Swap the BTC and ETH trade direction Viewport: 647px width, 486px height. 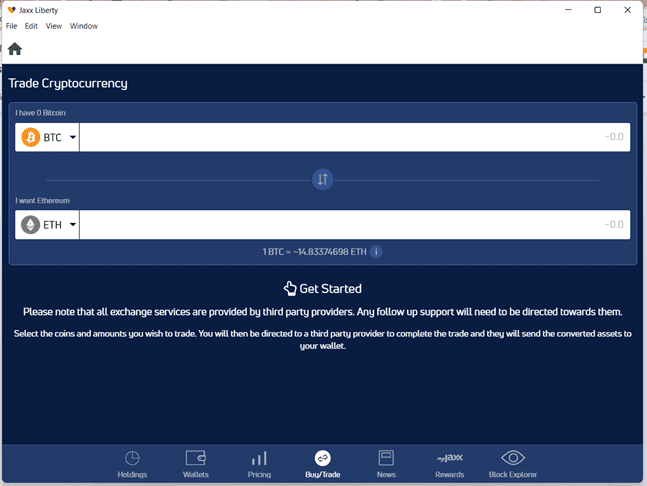[x=323, y=179]
